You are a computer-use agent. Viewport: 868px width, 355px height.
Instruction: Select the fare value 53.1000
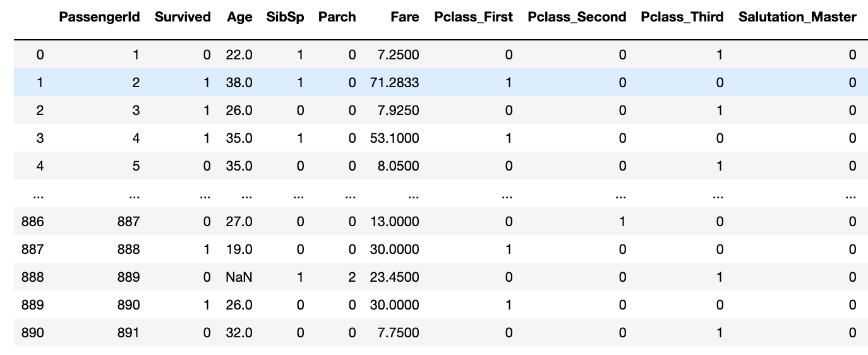(394, 138)
